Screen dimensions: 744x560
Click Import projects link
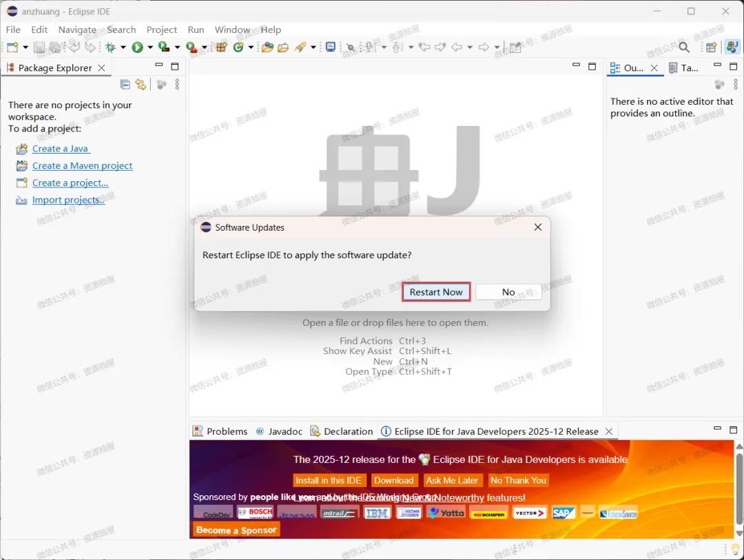click(x=68, y=200)
